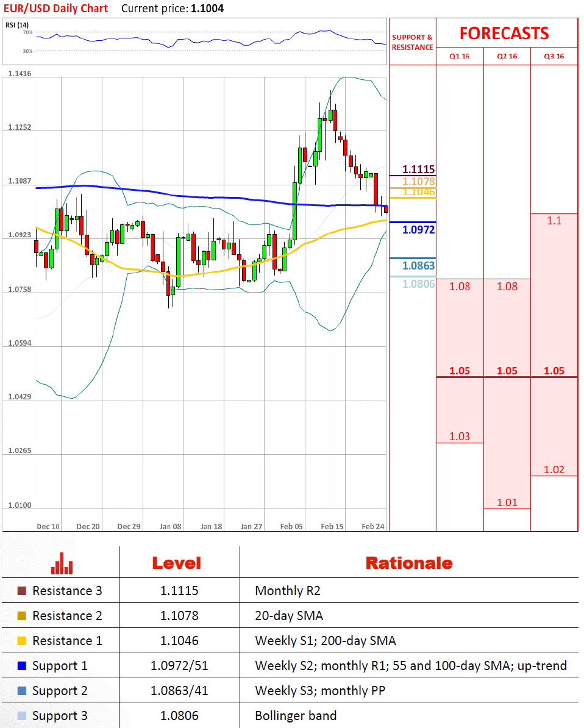Screen dimensions: 584x728
Task: Click the 'Support 3' row label
Action: 60,716
